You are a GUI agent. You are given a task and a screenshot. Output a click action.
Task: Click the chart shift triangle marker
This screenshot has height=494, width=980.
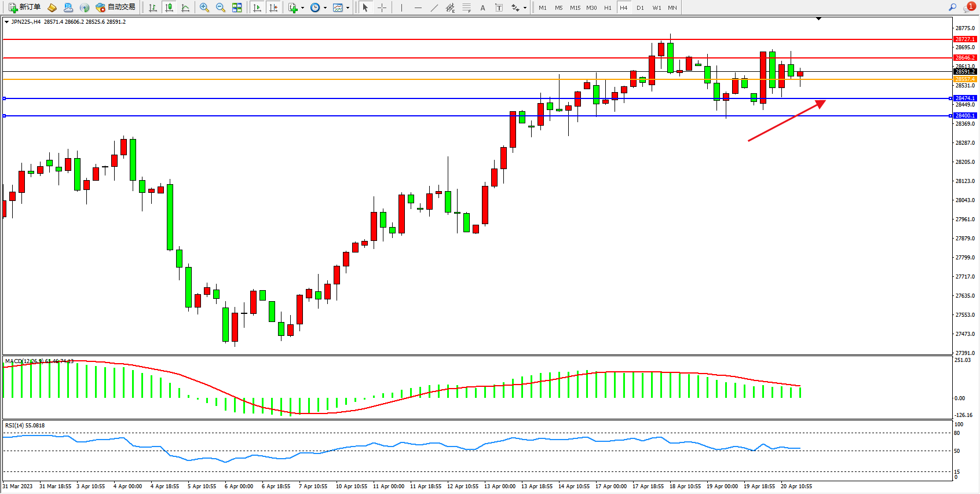pos(818,19)
